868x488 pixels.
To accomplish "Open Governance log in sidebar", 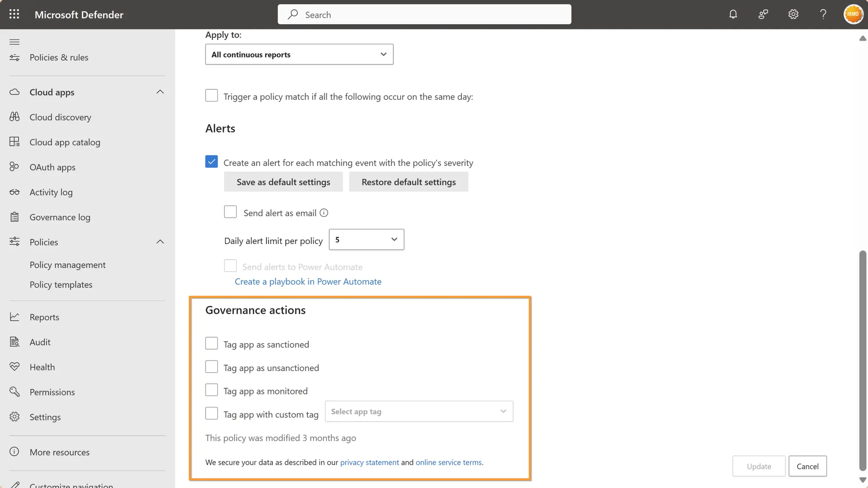I will point(60,217).
